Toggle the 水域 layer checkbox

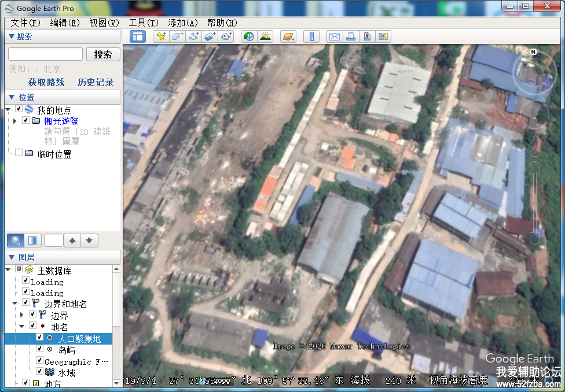(39, 371)
